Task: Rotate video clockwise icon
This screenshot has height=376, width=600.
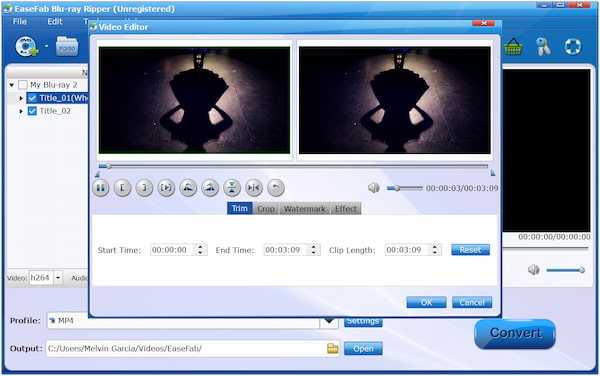Action: point(210,188)
